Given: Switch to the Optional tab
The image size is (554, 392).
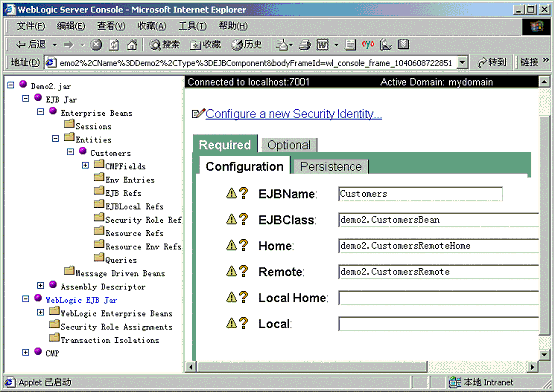Looking at the screenshot, I should pyautogui.click(x=289, y=145).
